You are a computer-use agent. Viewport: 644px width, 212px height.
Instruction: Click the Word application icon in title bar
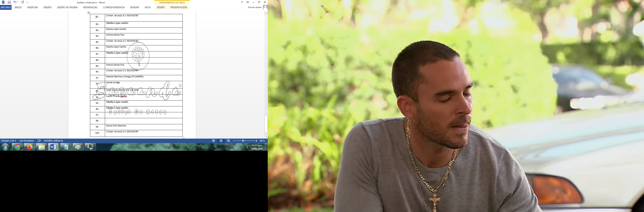point(4,2)
